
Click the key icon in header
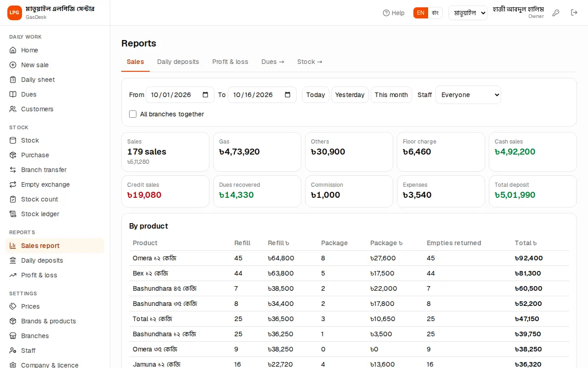tap(556, 13)
